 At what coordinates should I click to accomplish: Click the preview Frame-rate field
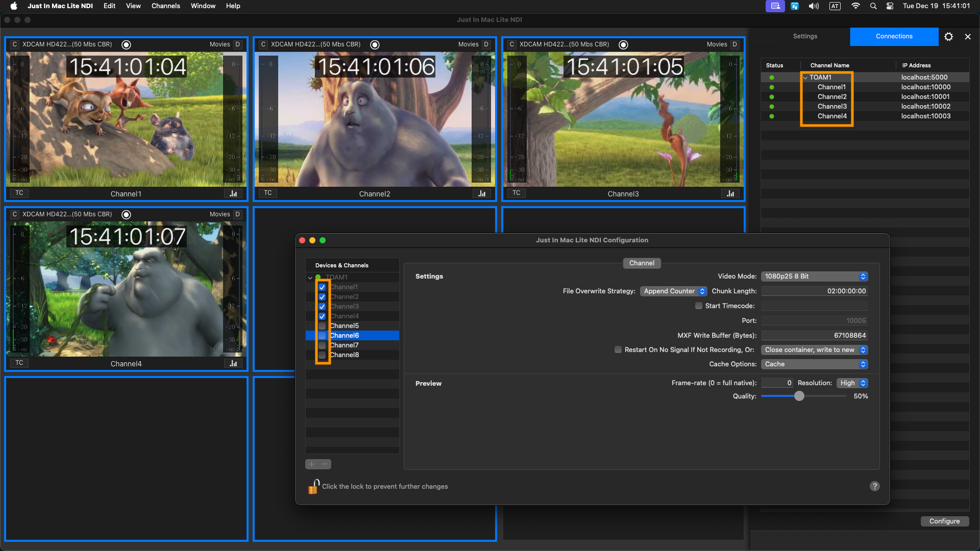[777, 383]
